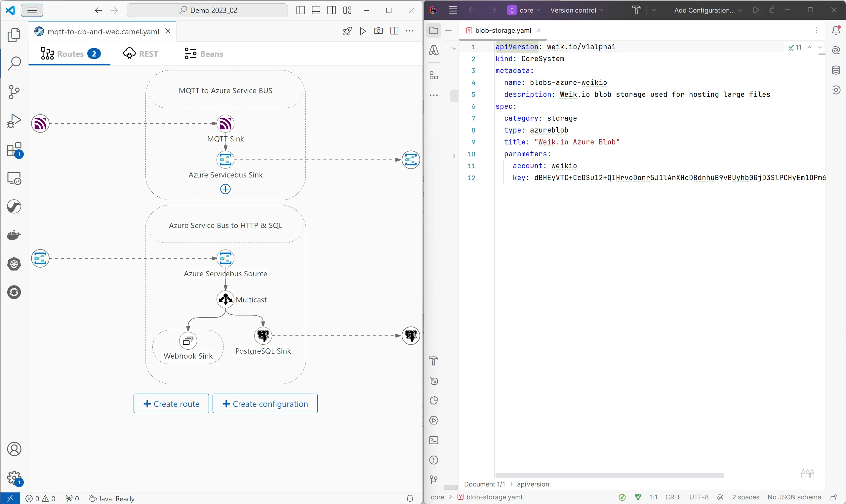Switch to the Beans tab
Screen dimensions: 846x504
tap(204, 54)
